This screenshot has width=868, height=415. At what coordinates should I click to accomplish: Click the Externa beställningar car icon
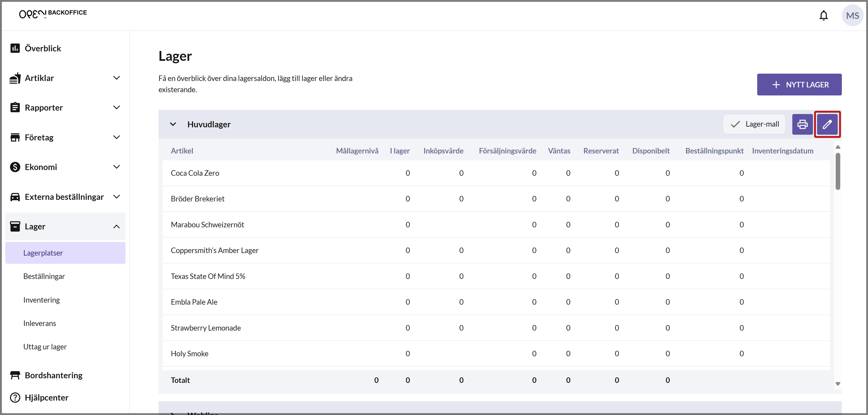click(x=15, y=197)
